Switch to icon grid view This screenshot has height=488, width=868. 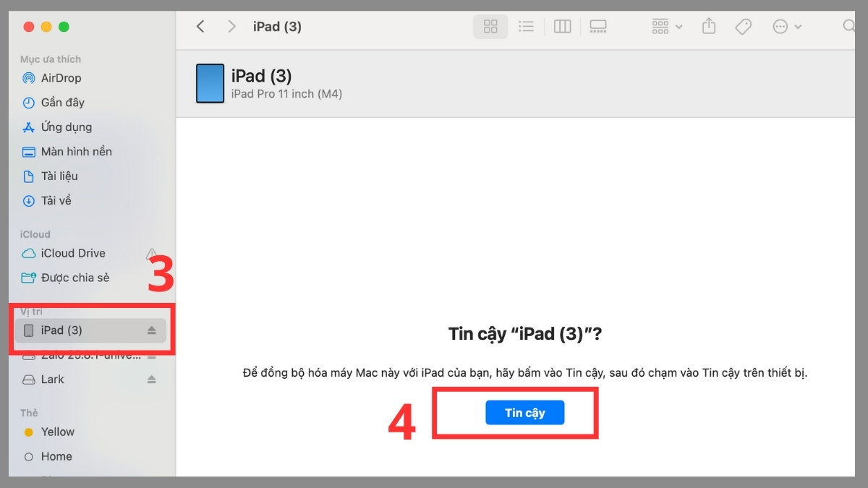[490, 27]
